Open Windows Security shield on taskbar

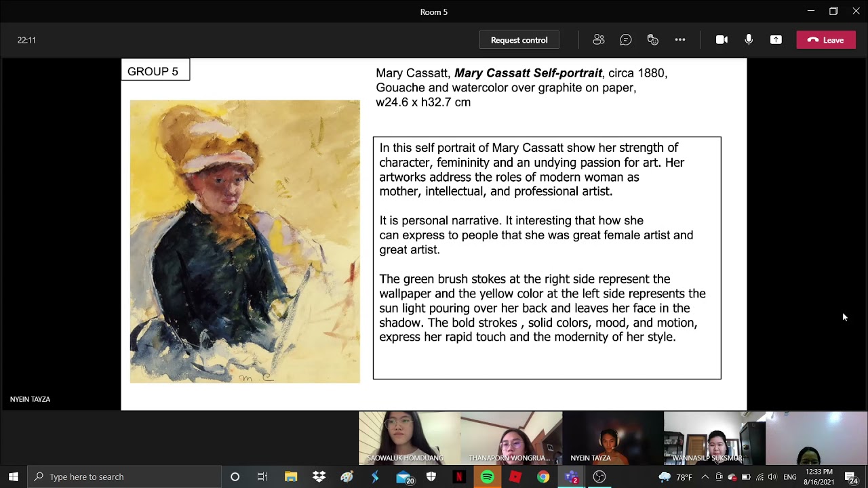[431, 476]
